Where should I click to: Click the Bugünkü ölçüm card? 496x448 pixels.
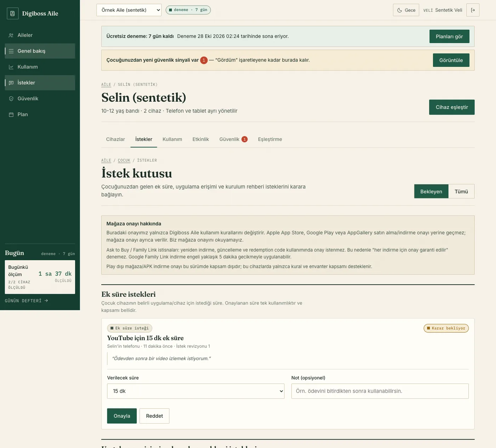coord(40,277)
